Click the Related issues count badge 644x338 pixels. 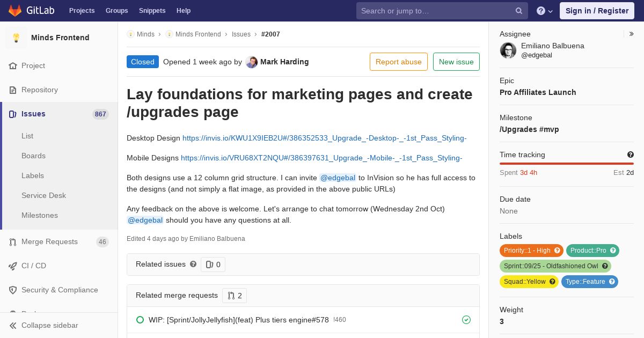pyautogui.click(x=213, y=264)
